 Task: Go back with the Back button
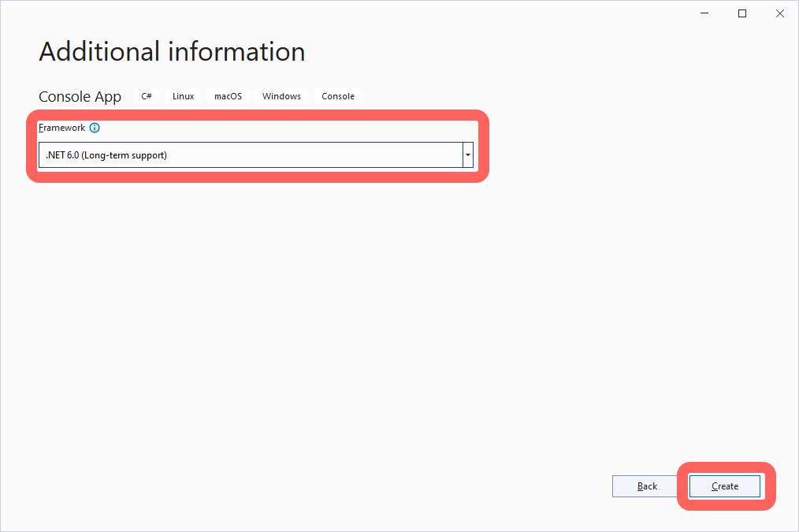tap(647, 486)
